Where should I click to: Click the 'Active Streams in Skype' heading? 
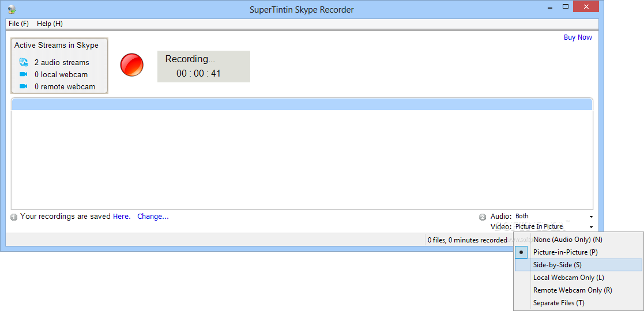pos(57,45)
